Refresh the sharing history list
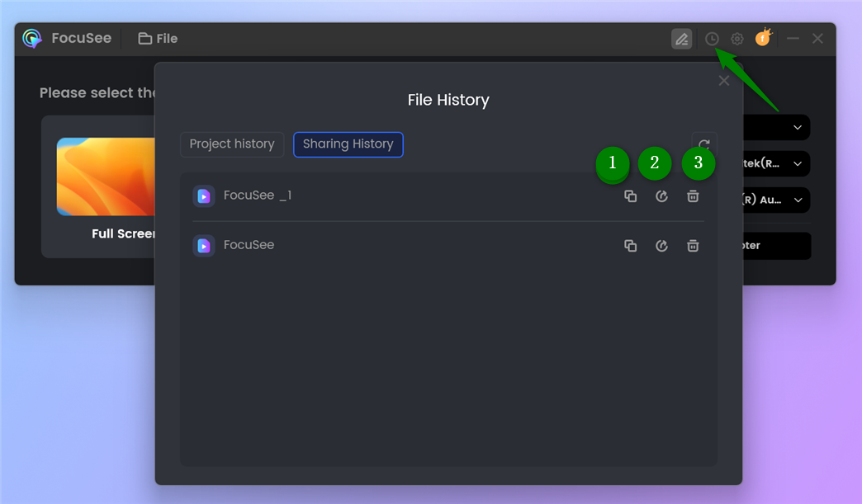The width and height of the screenshot is (862, 504). pyautogui.click(x=704, y=144)
